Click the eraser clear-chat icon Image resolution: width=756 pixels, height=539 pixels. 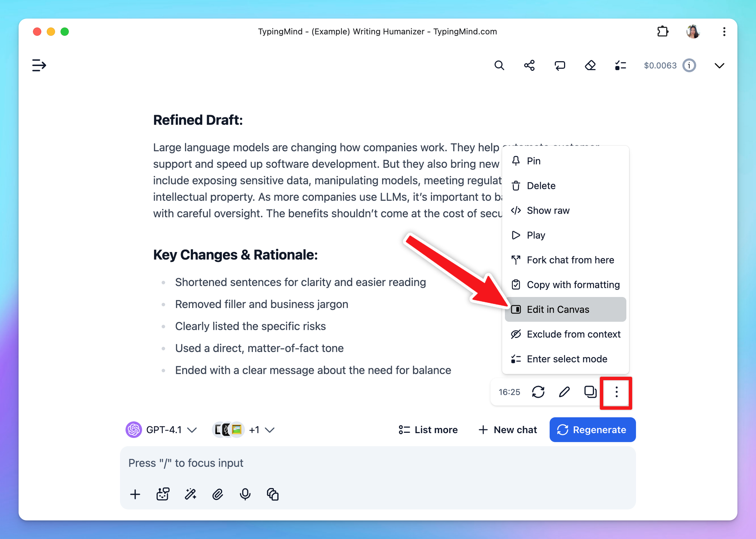tap(590, 65)
